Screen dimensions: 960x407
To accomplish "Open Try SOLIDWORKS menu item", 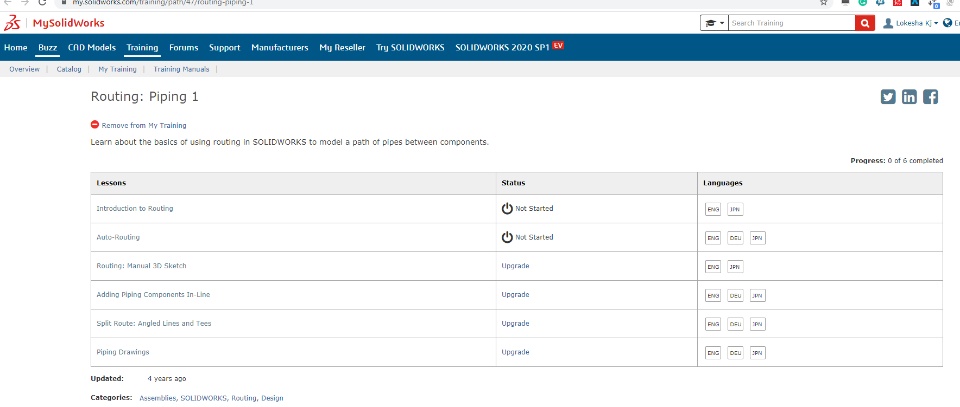I will pos(410,48).
